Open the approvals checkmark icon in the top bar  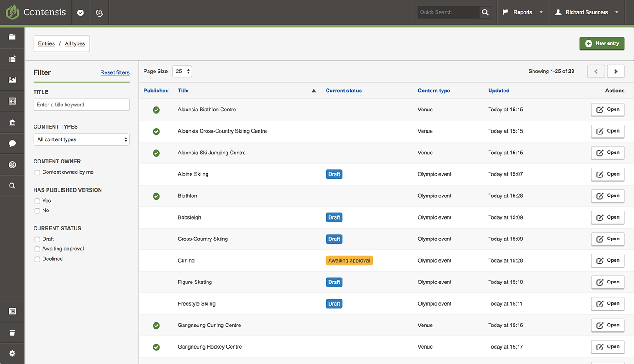pyautogui.click(x=81, y=13)
